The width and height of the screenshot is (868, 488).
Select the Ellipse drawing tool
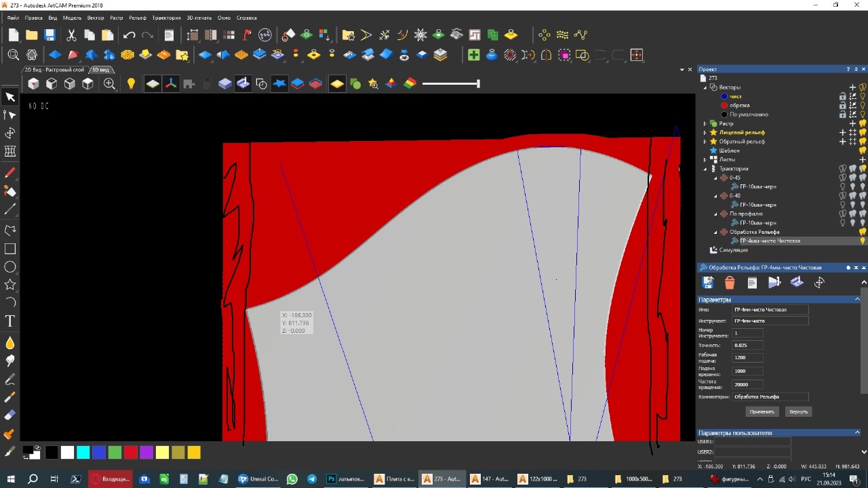(x=10, y=267)
